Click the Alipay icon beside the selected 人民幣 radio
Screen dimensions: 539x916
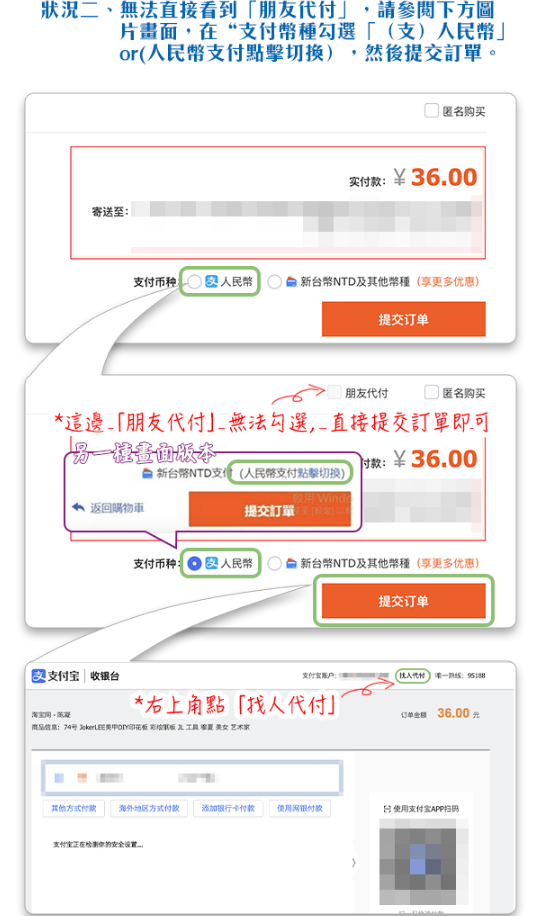coord(211,563)
